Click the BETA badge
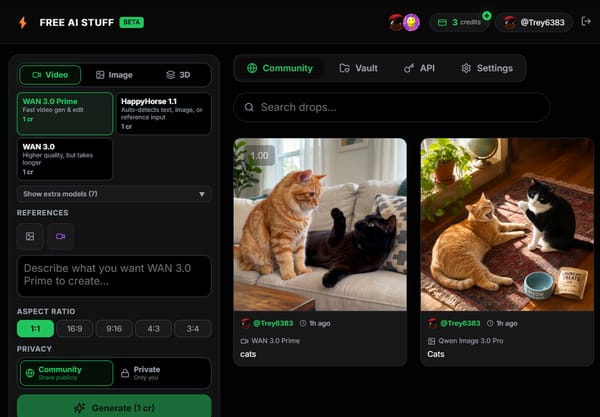The image size is (600, 417). point(132,22)
